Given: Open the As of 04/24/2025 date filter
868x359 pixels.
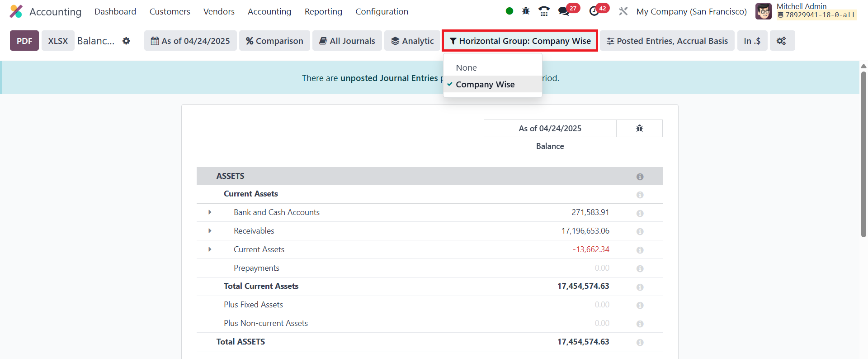Looking at the screenshot, I should (x=190, y=41).
